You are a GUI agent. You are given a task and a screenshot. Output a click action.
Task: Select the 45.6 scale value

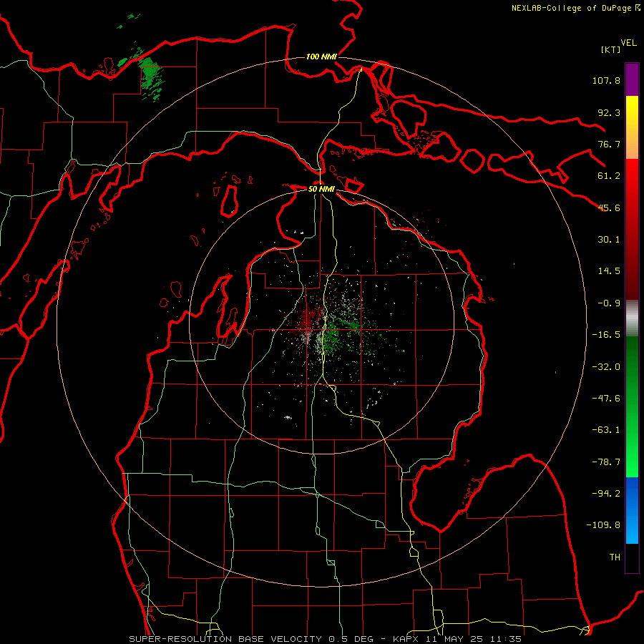pos(609,208)
